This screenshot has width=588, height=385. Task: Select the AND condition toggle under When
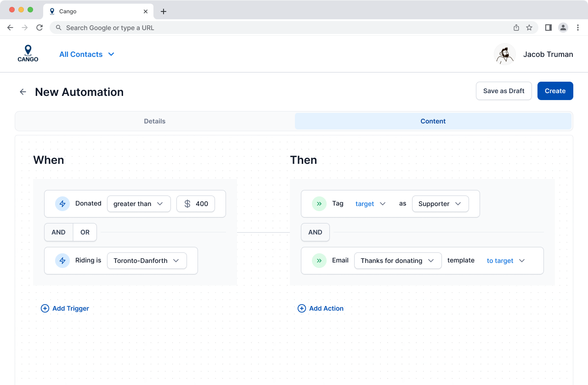58,232
